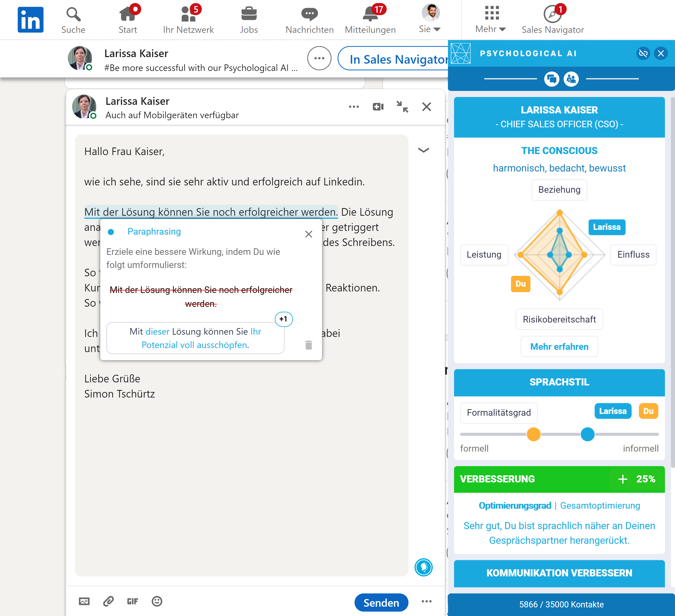Click Mehr erfahren button
Viewport: 675px width, 616px height.
coord(559,347)
